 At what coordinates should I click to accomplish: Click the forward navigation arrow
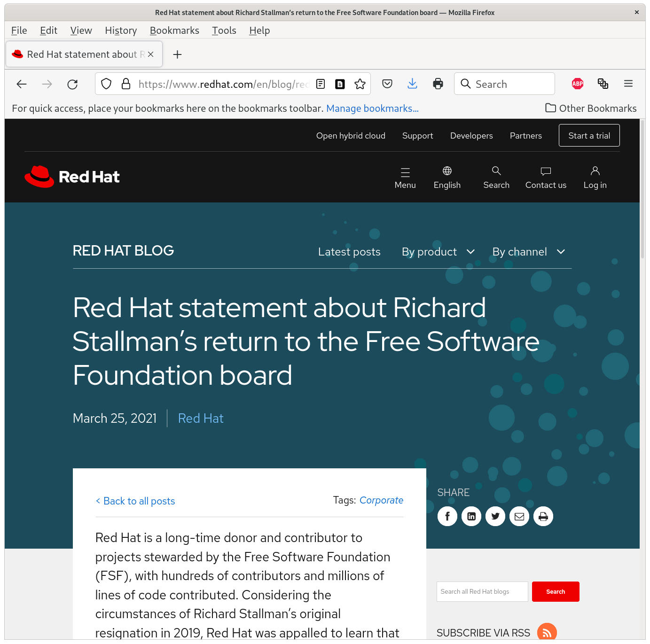click(x=47, y=84)
